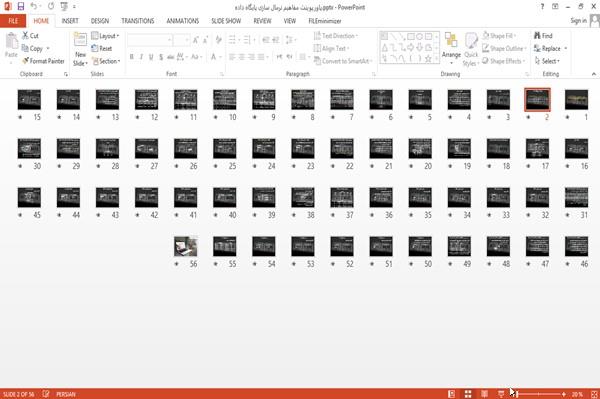Open the Select dropdown in Editing

coord(547,61)
